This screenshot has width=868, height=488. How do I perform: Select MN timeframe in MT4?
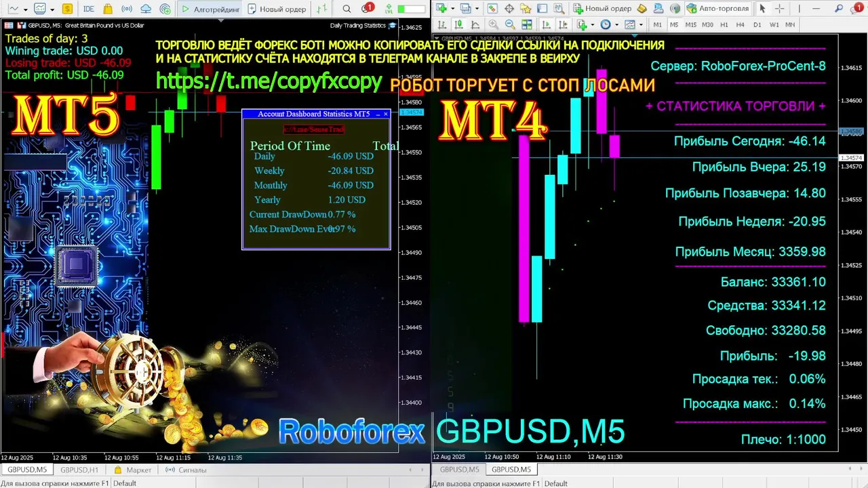(790, 24)
